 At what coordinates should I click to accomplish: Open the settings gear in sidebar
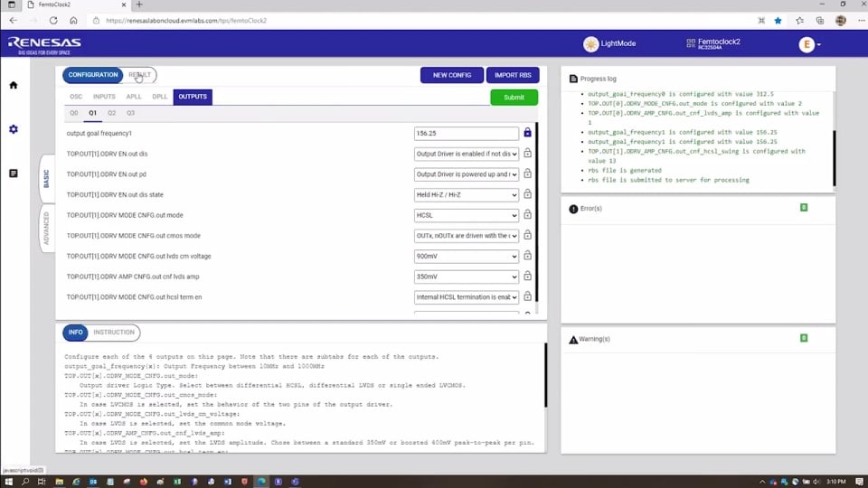14,129
